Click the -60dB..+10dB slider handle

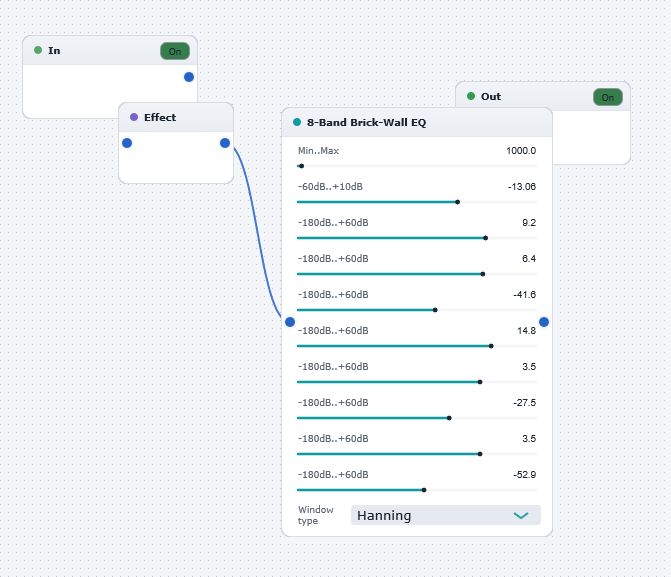pos(457,202)
